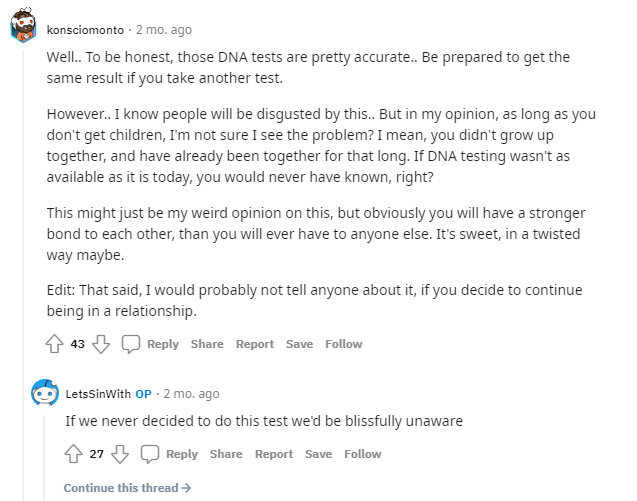Upvote konsciomonto's comment
Screen dimensions: 637x501
click(x=54, y=344)
